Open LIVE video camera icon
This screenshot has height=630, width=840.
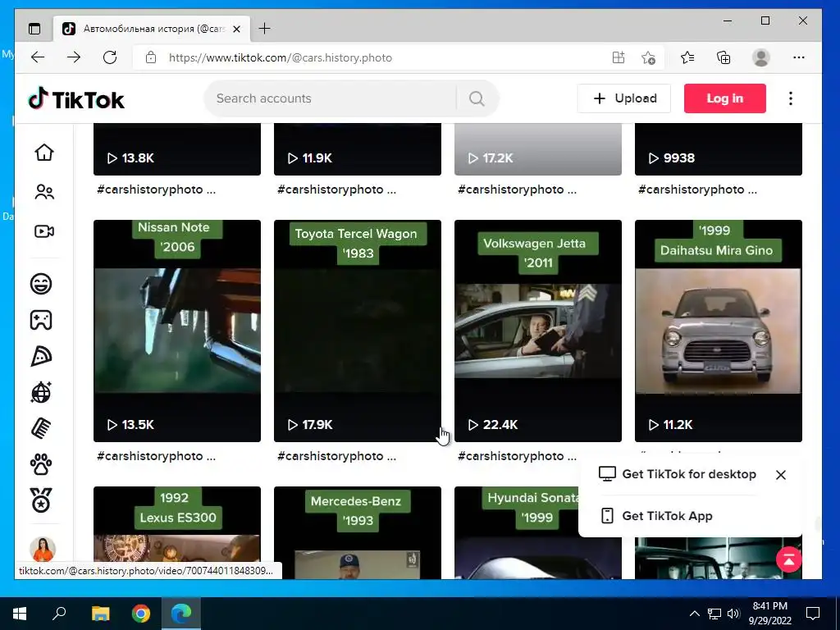[x=44, y=231]
